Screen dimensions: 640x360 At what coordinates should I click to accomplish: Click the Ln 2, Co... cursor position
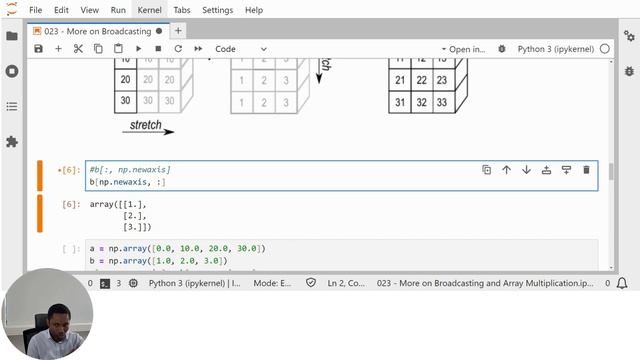pyautogui.click(x=346, y=283)
